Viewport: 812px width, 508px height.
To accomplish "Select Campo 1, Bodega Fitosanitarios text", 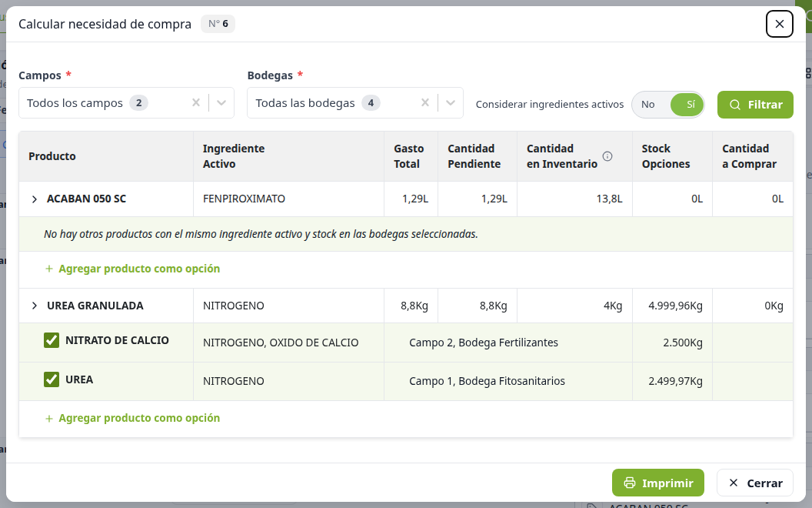I will coord(487,380).
